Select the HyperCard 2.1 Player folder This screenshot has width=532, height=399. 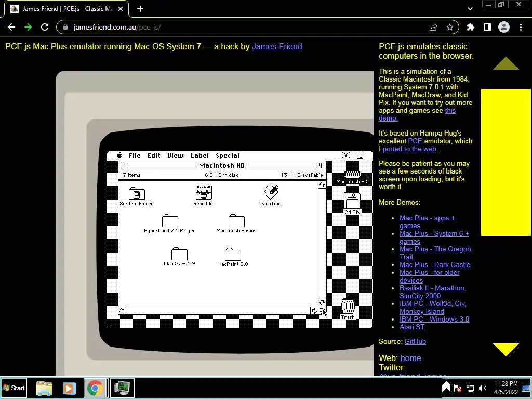point(170,220)
